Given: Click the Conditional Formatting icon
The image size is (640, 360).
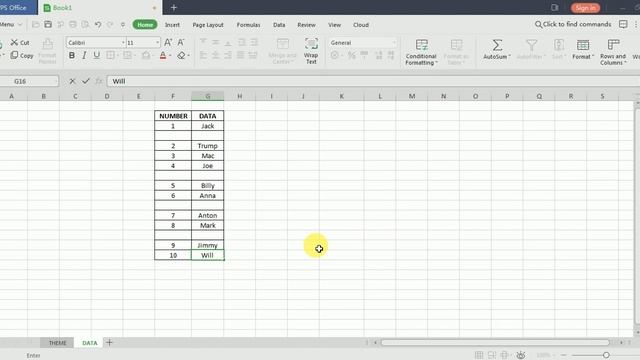Looking at the screenshot, I should (x=422, y=44).
